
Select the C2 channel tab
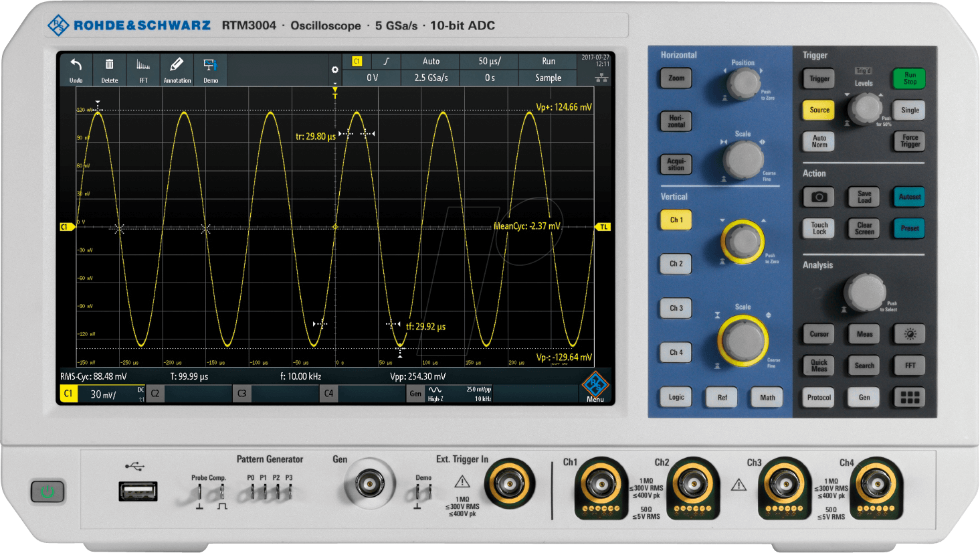155,394
